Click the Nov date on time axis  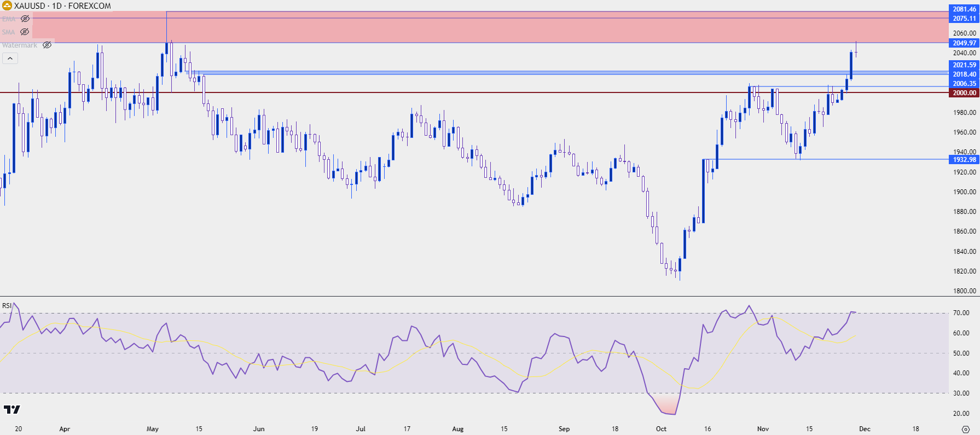tap(763, 429)
